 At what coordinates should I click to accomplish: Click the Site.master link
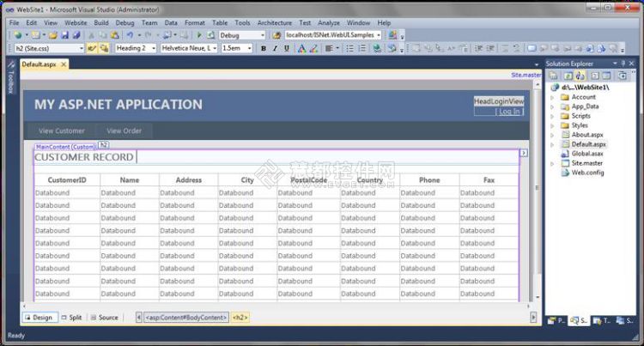click(526, 75)
